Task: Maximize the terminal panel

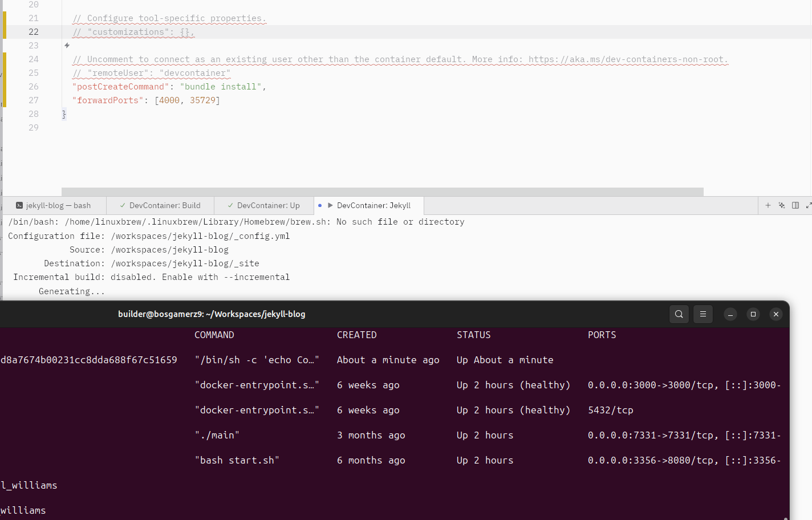Action: tap(809, 205)
